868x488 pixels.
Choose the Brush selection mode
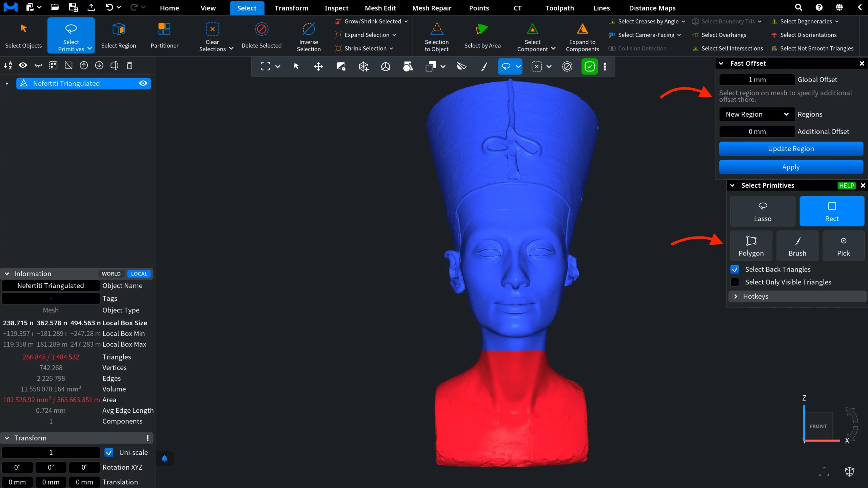(797, 246)
